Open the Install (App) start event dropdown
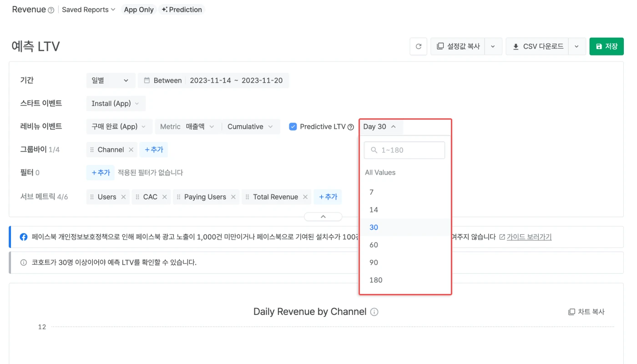 click(x=116, y=104)
